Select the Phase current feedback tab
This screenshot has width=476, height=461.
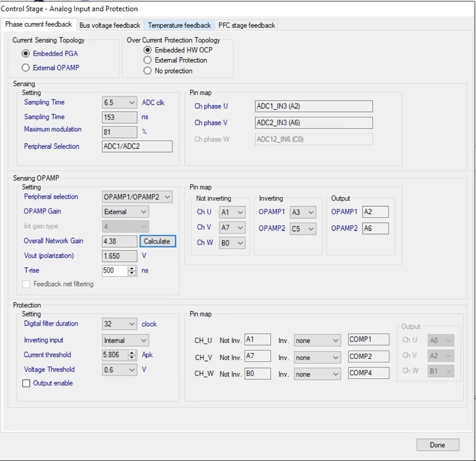38,24
